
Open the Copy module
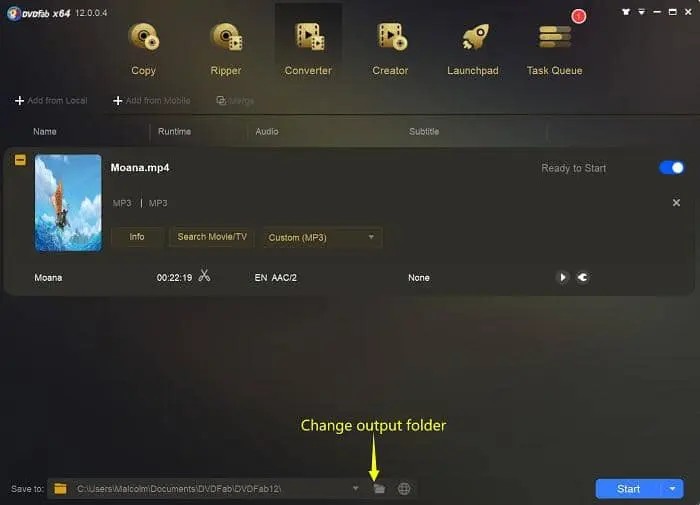[x=143, y=49]
